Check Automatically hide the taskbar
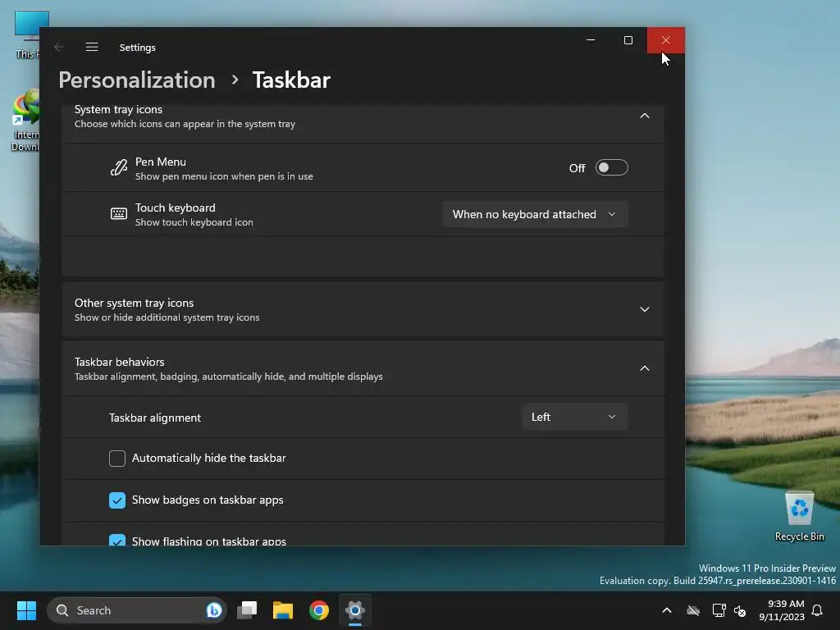 click(x=117, y=459)
